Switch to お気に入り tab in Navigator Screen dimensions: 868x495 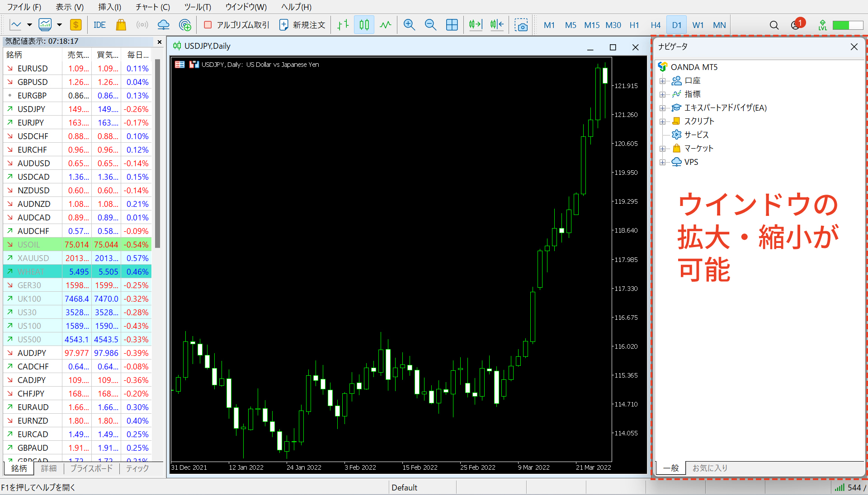tap(710, 468)
